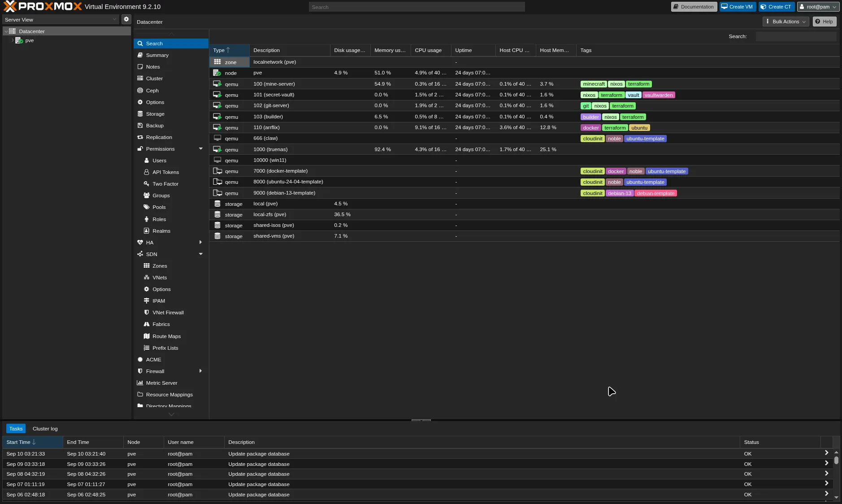Sort by the Type column header
Viewport: 842px width, 504px height.
pos(229,50)
